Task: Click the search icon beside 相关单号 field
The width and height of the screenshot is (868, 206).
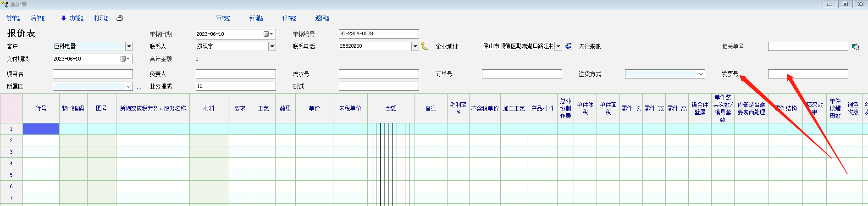Action: point(855,47)
